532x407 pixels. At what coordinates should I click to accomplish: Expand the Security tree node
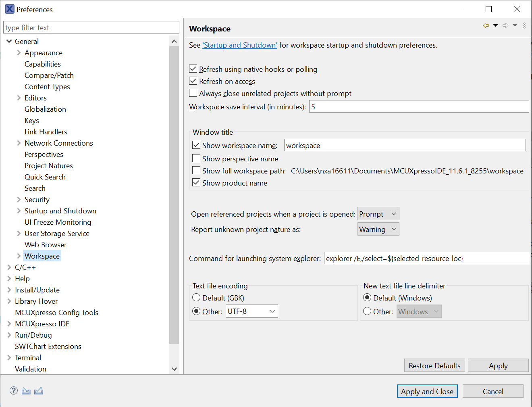pos(19,199)
